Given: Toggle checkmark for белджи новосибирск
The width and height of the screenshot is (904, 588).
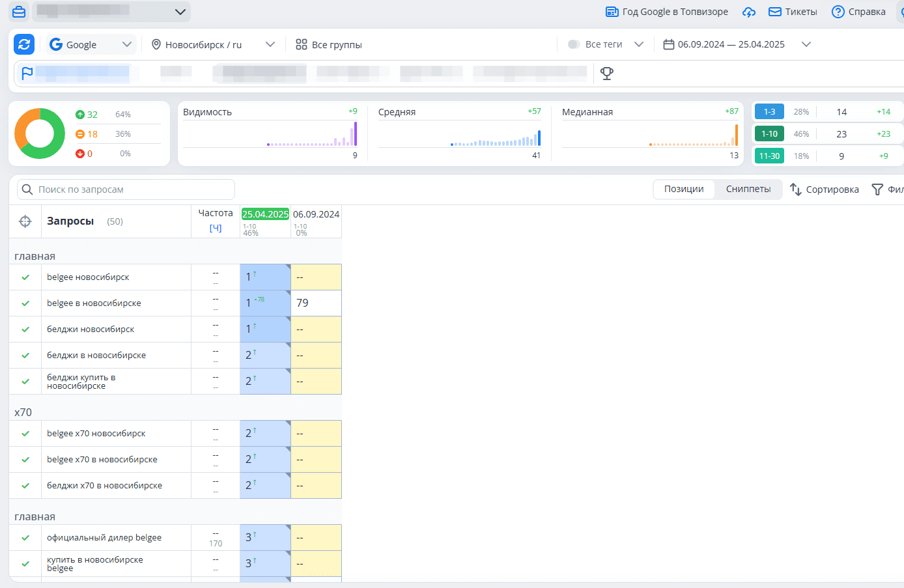Looking at the screenshot, I should [25, 329].
